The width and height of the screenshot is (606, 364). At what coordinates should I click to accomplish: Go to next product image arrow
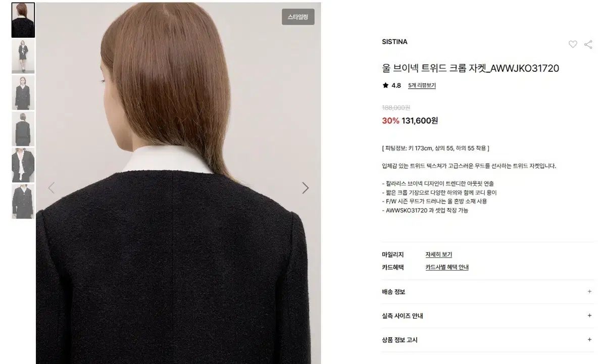(305, 188)
